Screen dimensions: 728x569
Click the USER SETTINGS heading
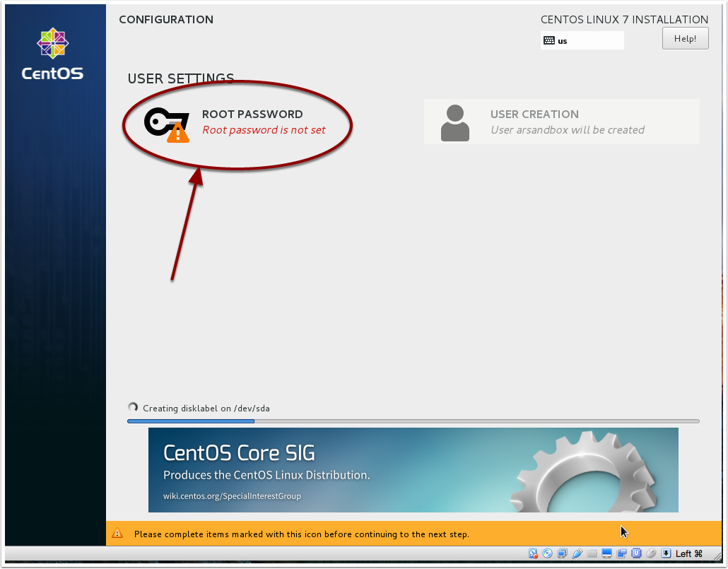pyautogui.click(x=181, y=78)
